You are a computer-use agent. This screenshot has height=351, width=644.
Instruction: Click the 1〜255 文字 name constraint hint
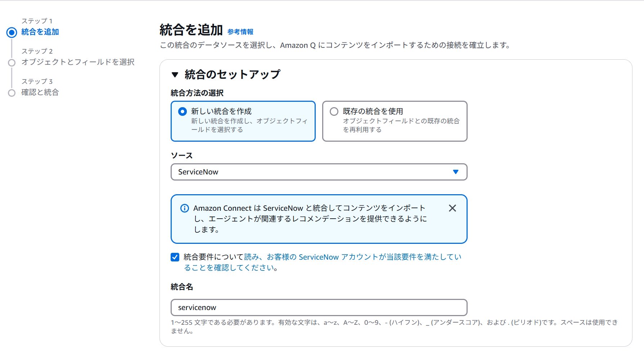click(x=394, y=327)
